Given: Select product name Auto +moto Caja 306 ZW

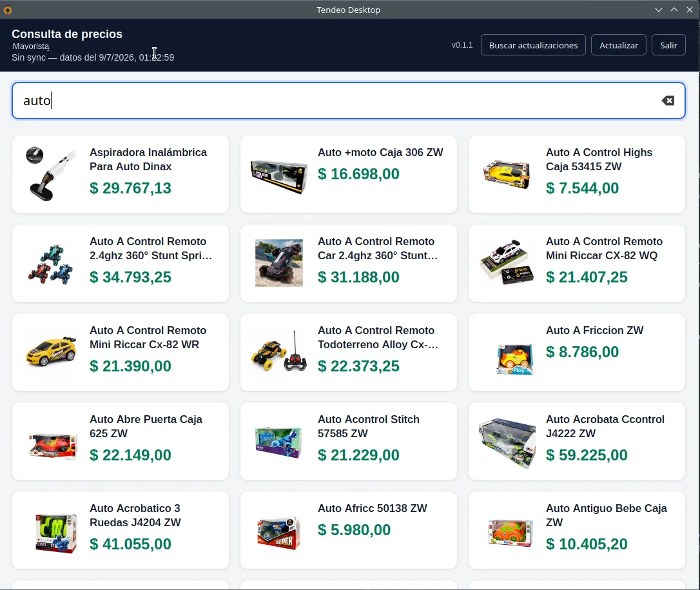Looking at the screenshot, I should coord(380,152).
